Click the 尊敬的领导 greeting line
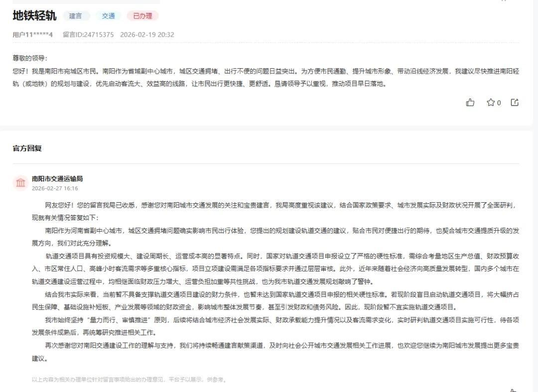This screenshot has width=538, height=392. click(x=30, y=58)
